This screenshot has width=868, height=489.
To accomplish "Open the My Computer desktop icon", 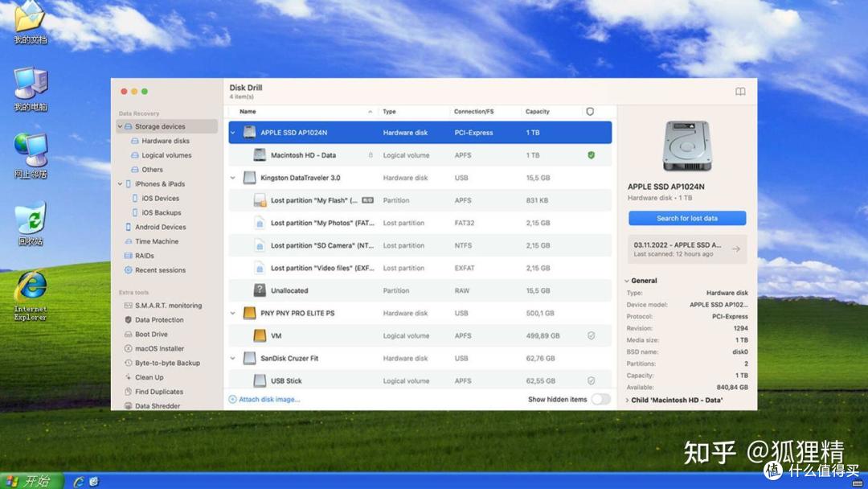I will [31, 88].
